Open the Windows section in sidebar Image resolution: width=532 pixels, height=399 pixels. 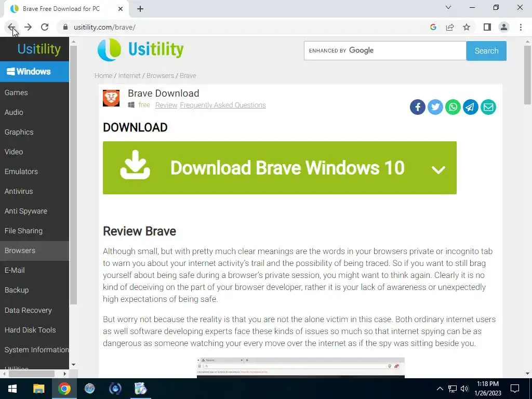pyautogui.click(x=34, y=72)
